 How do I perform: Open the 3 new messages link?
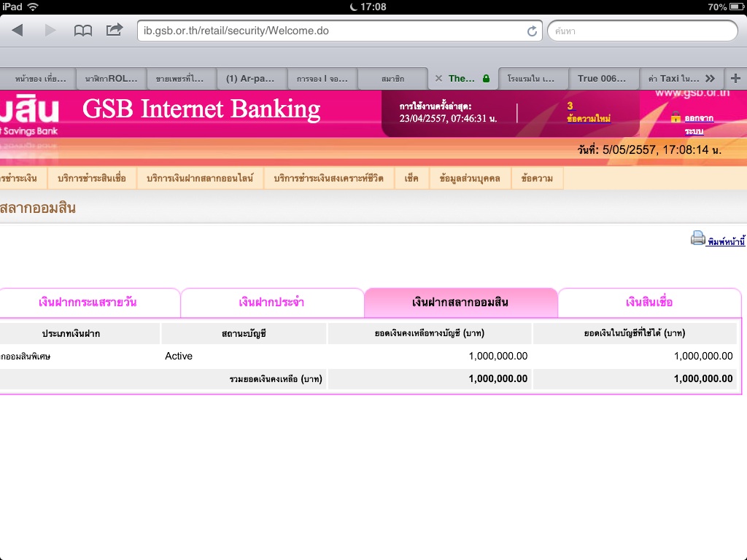pos(589,112)
